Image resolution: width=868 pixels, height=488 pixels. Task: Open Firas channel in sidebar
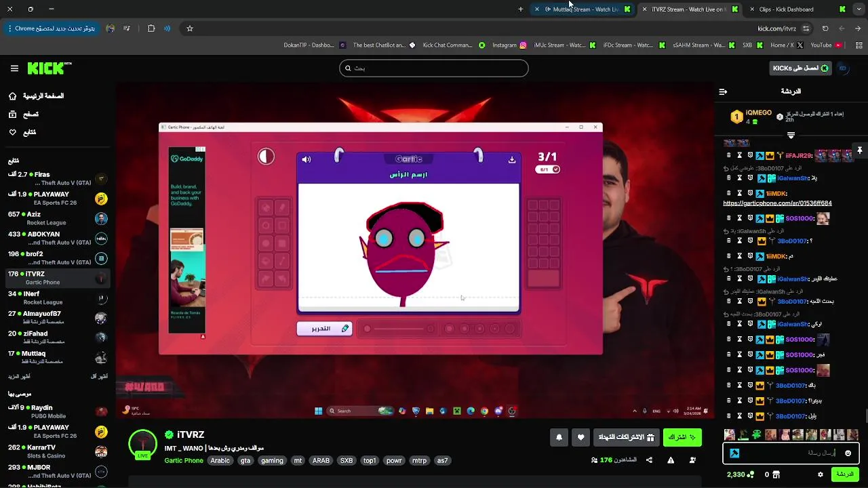pyautogui.click(x=58, y=178)
